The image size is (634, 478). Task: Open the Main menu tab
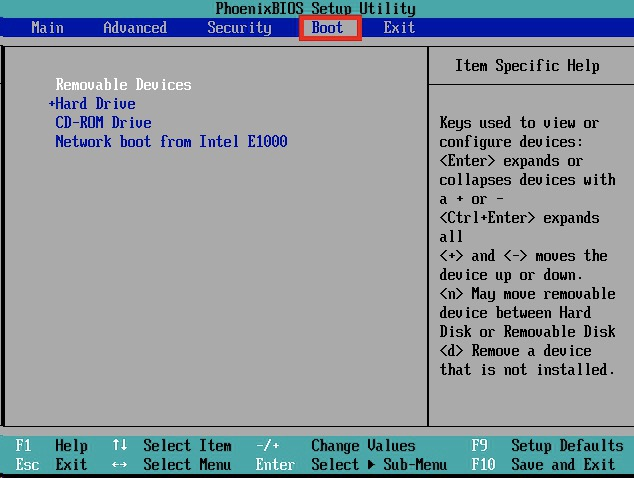click(x=47, y=27)
